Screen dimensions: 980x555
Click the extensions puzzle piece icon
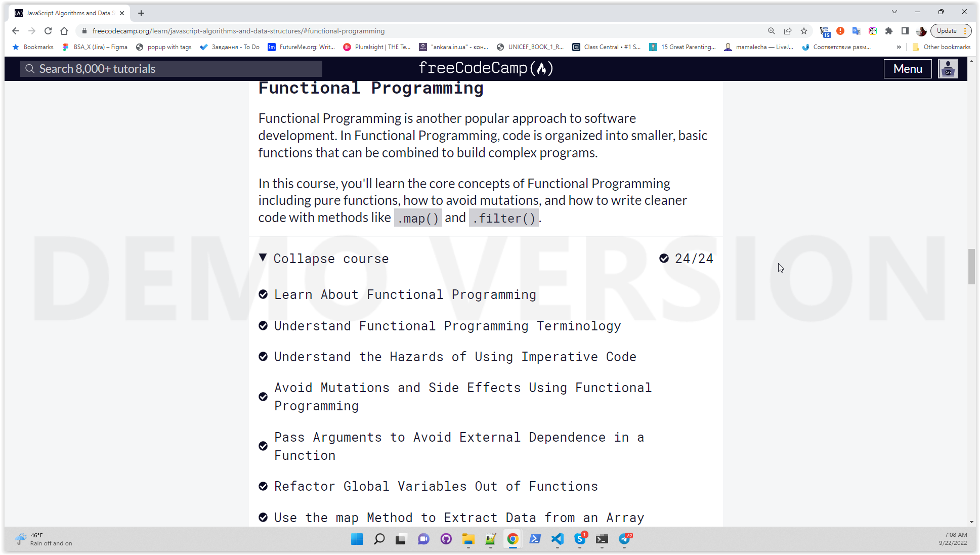pyautogui.click(x=888, y=31)
